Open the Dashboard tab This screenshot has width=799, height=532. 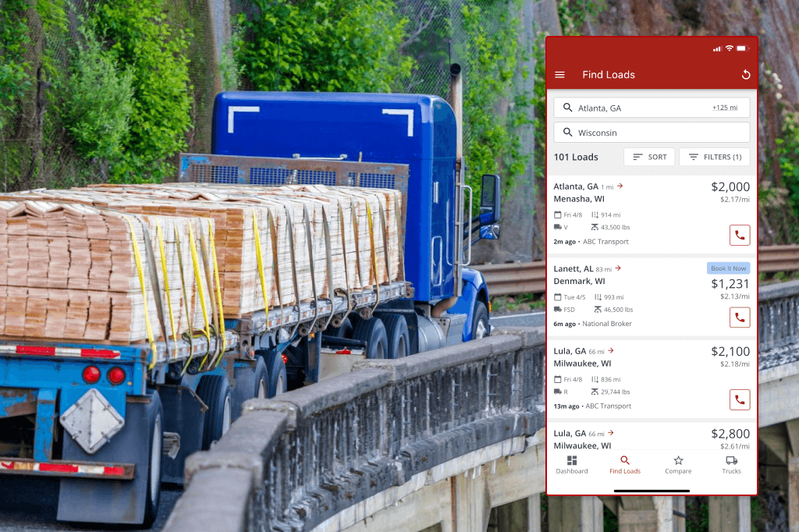(x=572, y=465)
